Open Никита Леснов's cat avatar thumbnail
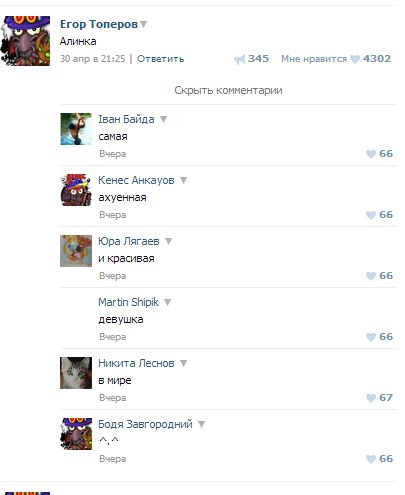Image resolution: width=405 pixels, height=495 pixels. pyautogui.click(x=76, y=373)
